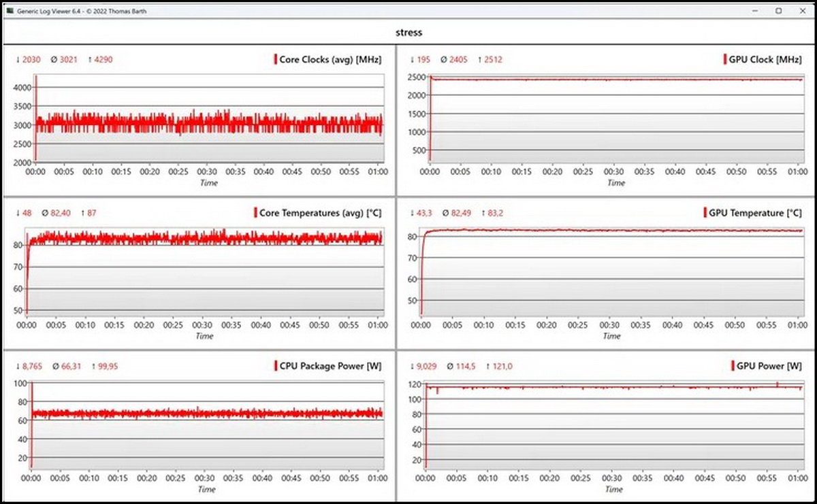Maximize the Generic Log Viewer window
817x504 pixels.
pos(778,11)
